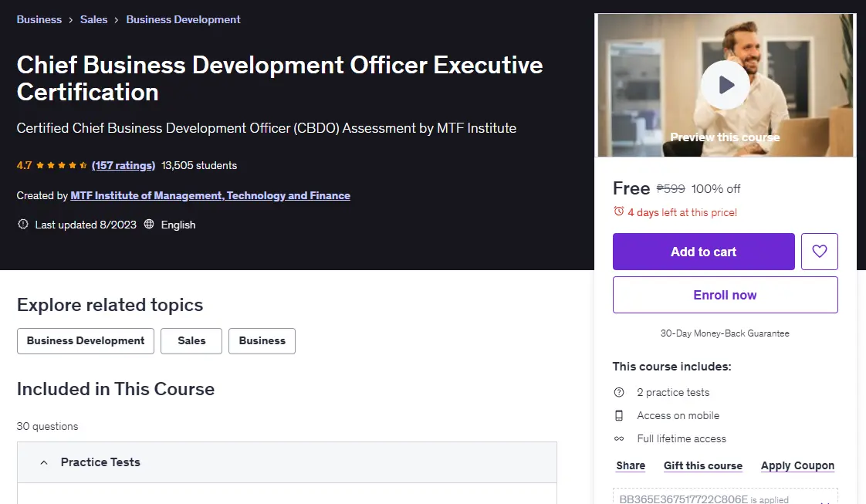Click the star rating icons
Screen dimensions: 866x504
(x=61, y=165)
